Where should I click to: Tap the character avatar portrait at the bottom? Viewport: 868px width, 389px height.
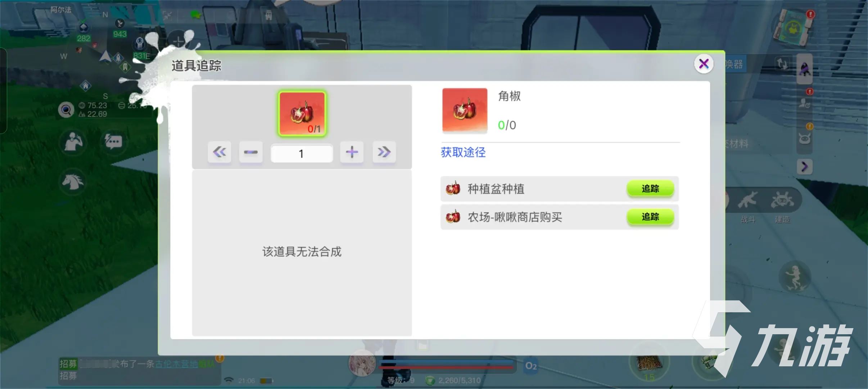coord(362,364)
